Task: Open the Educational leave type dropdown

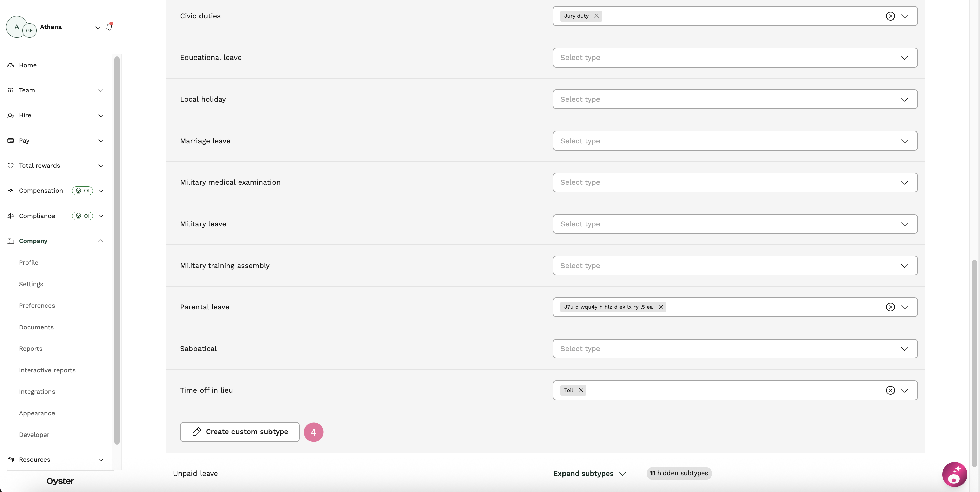Action: click(735, 58)
